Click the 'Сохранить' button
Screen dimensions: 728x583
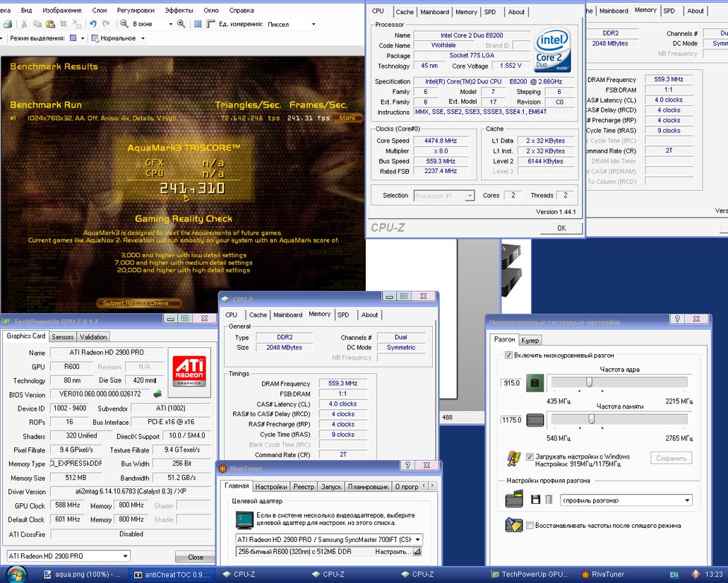(x=671, y=458)
